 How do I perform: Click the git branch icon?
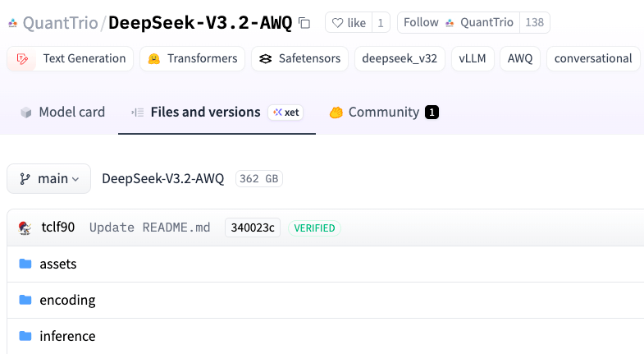pos(25,179)
